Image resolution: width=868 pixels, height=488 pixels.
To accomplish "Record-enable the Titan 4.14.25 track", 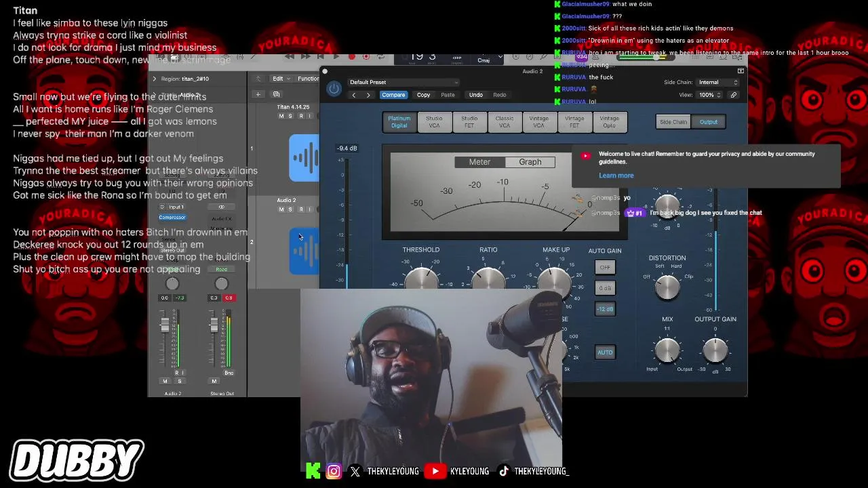I will click(300, 117).
